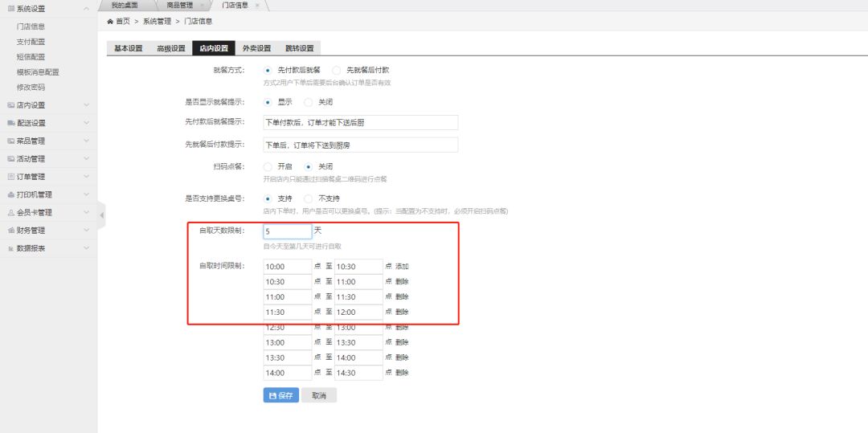Viewport: 868px width, 433px height.
Task: Click the 订单管理 list icon
Action: (x=11, y=177)
